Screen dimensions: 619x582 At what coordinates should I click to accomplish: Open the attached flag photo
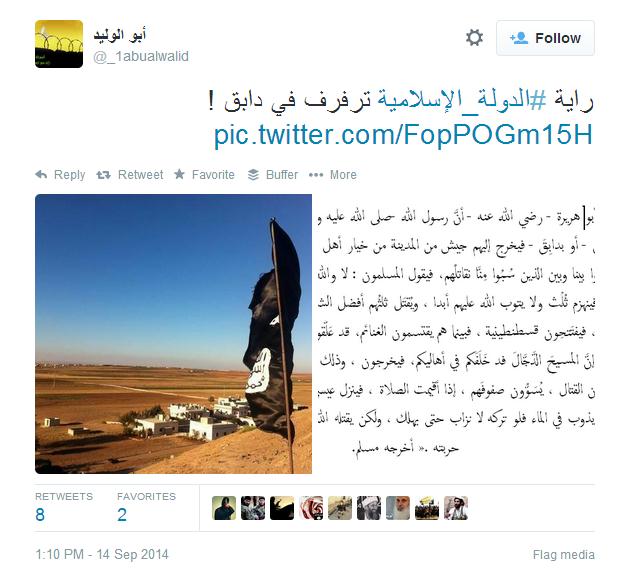pos(173,334)
